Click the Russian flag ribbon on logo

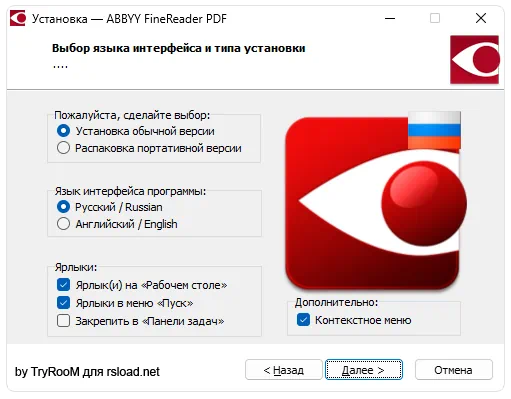[x=434, y=130]
